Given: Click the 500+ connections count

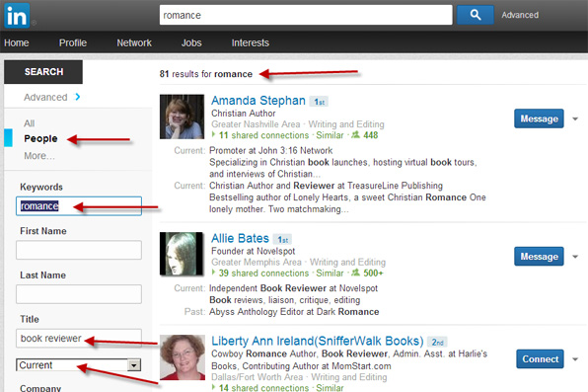Looking at the screenshot, I should pos(373,273).
